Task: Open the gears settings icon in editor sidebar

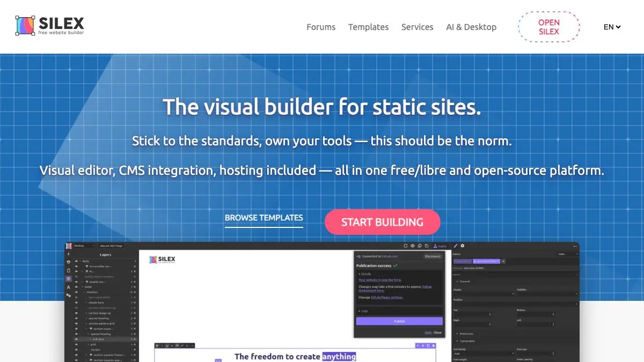Action: point(68,295)
